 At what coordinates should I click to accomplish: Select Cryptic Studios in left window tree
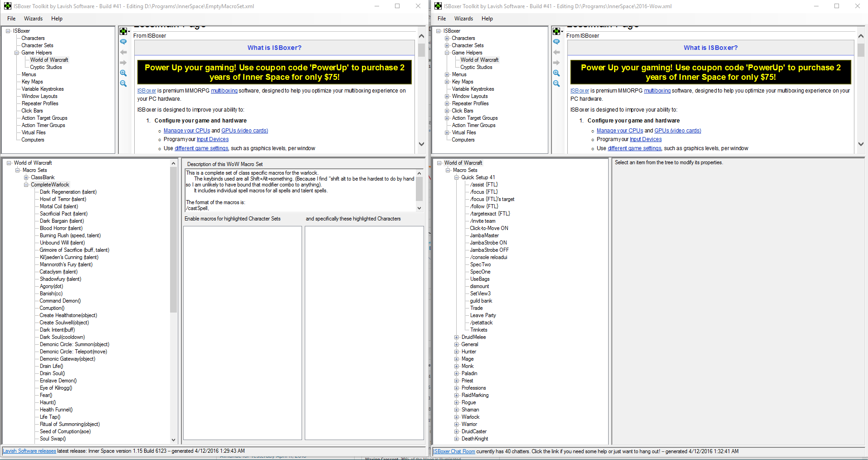[46, 67]
